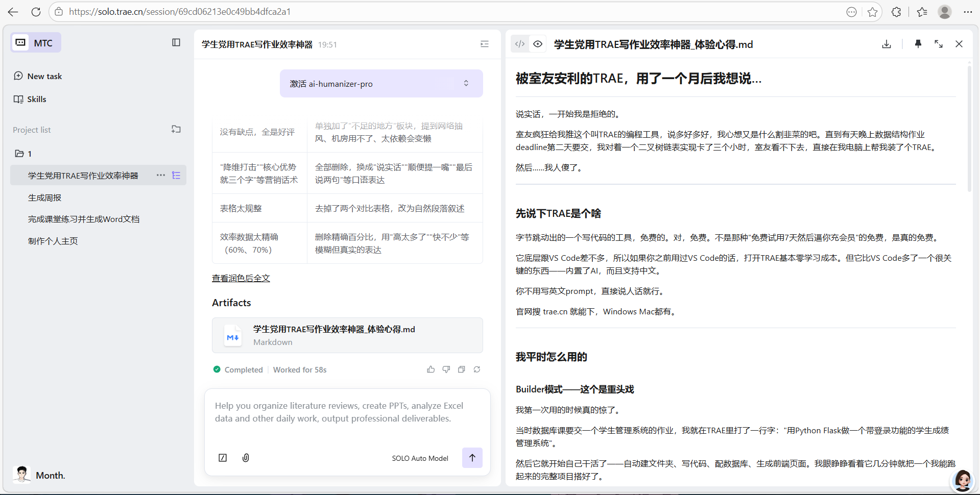Pin the preview panel
Viewport: 980px width, 495px height.
918,44
